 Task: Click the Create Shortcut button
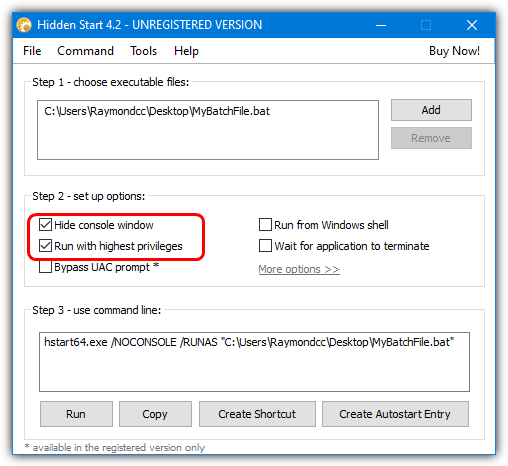coord(257,414)
